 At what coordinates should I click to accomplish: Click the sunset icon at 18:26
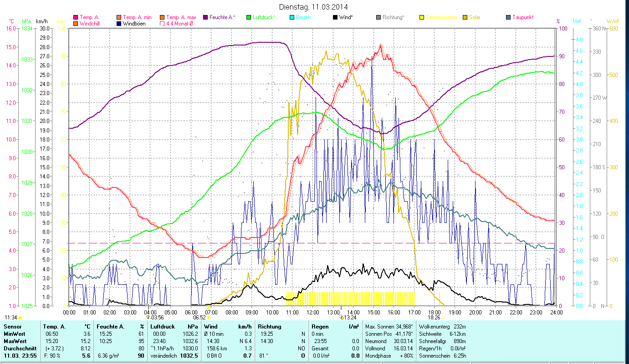pyautogui.click(x=443, y=318)
